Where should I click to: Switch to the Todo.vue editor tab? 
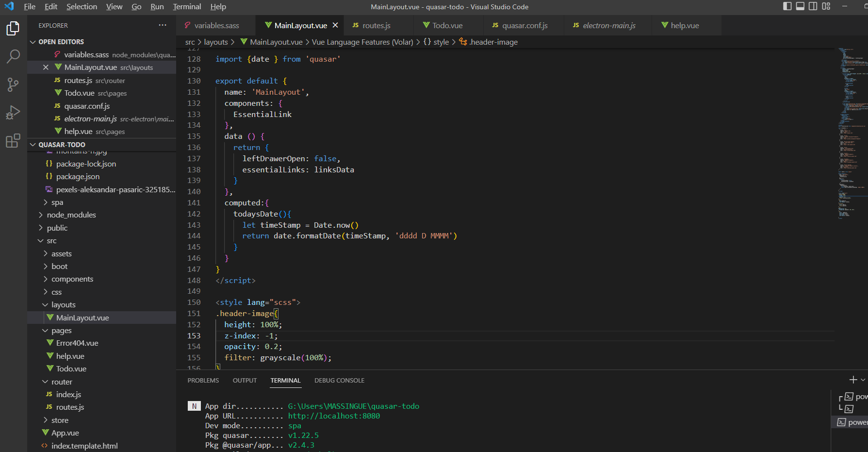tap(447, 26)
